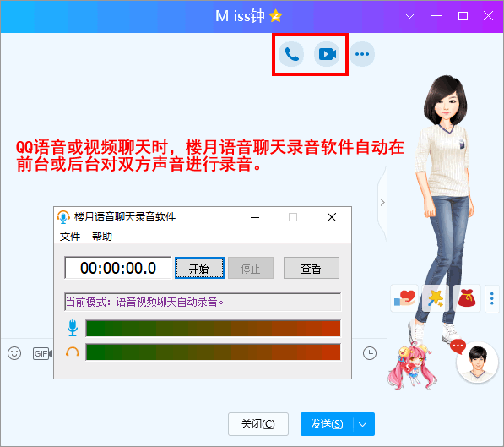Open the 文件 menu
504x447 pixels.
(x=70, y=237)
